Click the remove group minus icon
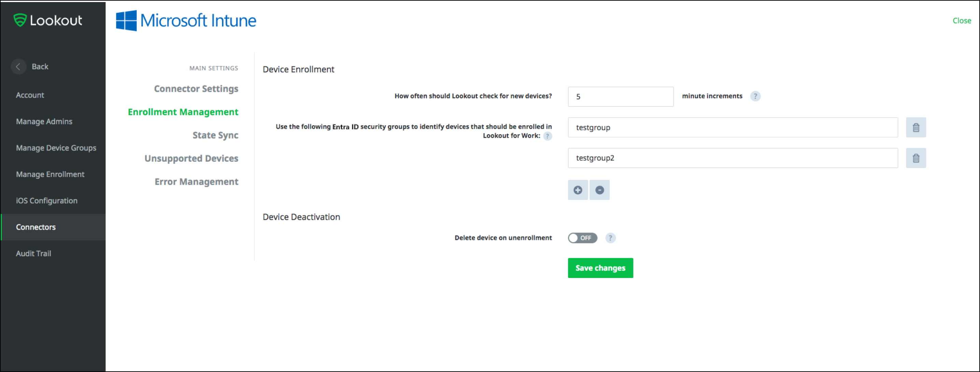Image resolution: width=980 pixels, height=372 pixels. click(599, 190)
